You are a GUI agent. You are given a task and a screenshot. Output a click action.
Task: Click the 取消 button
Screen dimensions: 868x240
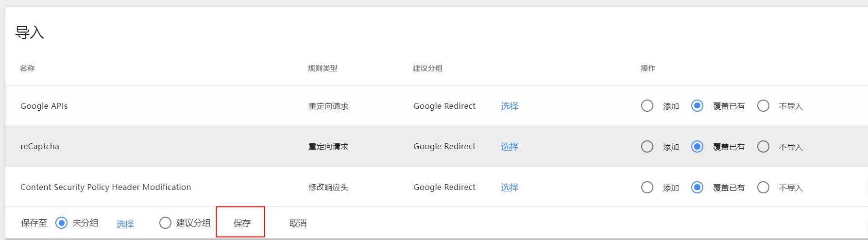click(298, 223)
